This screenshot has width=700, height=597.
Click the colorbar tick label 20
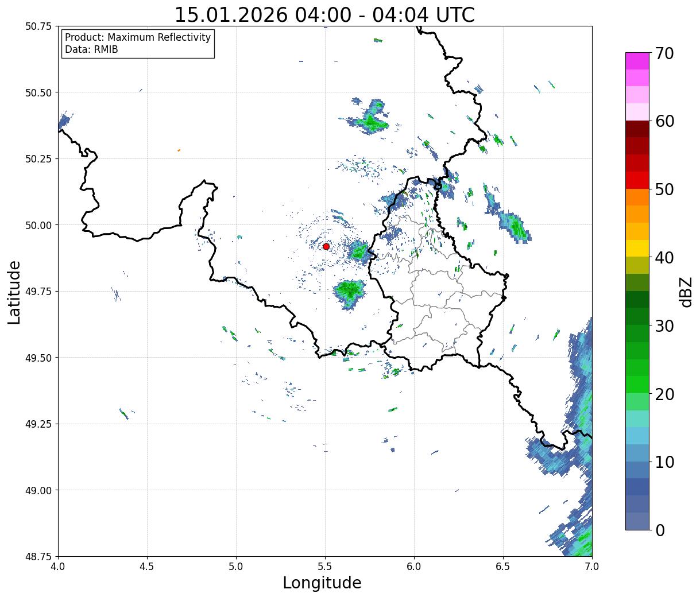pyautogui.click(x=664, y=394)
